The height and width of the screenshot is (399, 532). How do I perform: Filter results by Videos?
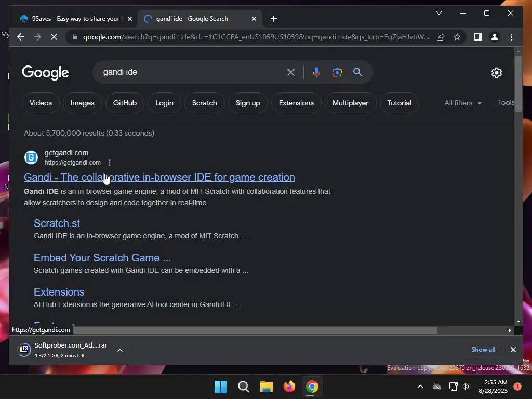(41, 103)
